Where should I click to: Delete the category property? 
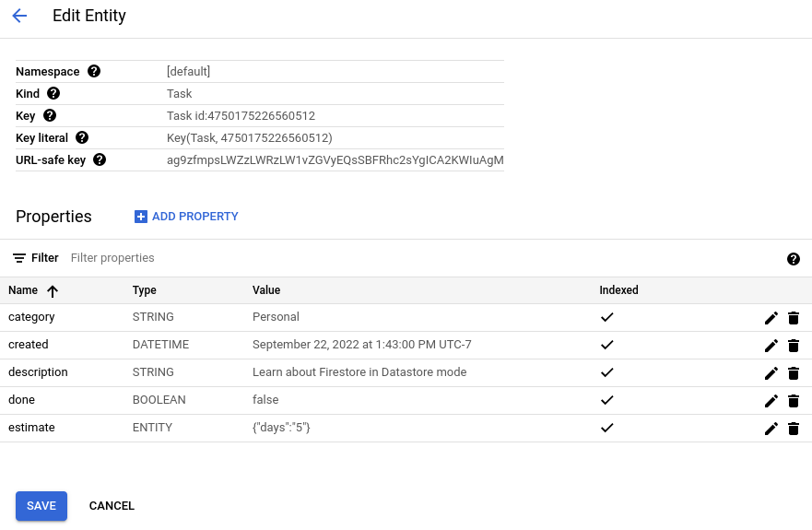point(794,318)
